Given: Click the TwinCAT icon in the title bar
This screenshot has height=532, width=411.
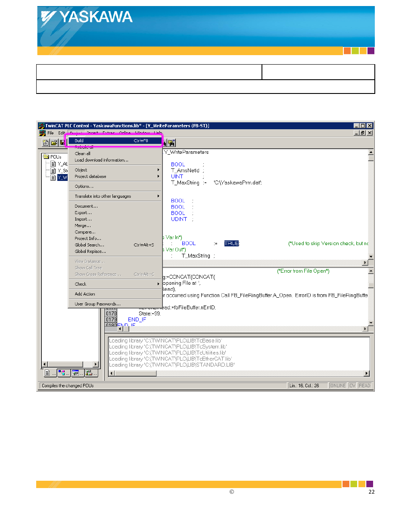Looking at the screenshot, I should coord(42,126).
